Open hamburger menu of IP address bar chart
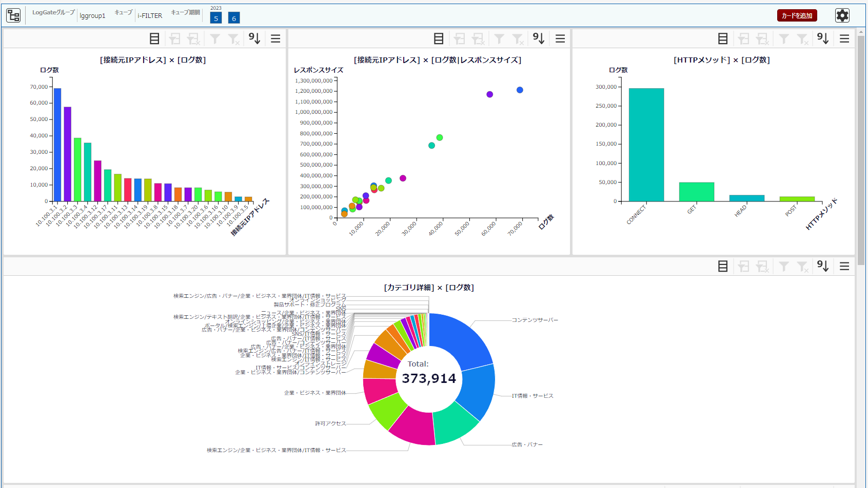868x488 pixels. (275, 38)
